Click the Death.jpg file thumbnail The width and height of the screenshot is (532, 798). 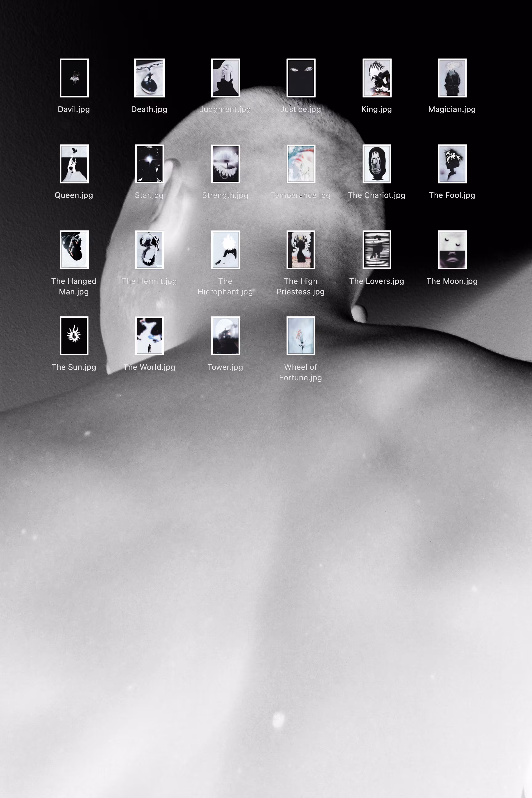click(x=149, y=78)
